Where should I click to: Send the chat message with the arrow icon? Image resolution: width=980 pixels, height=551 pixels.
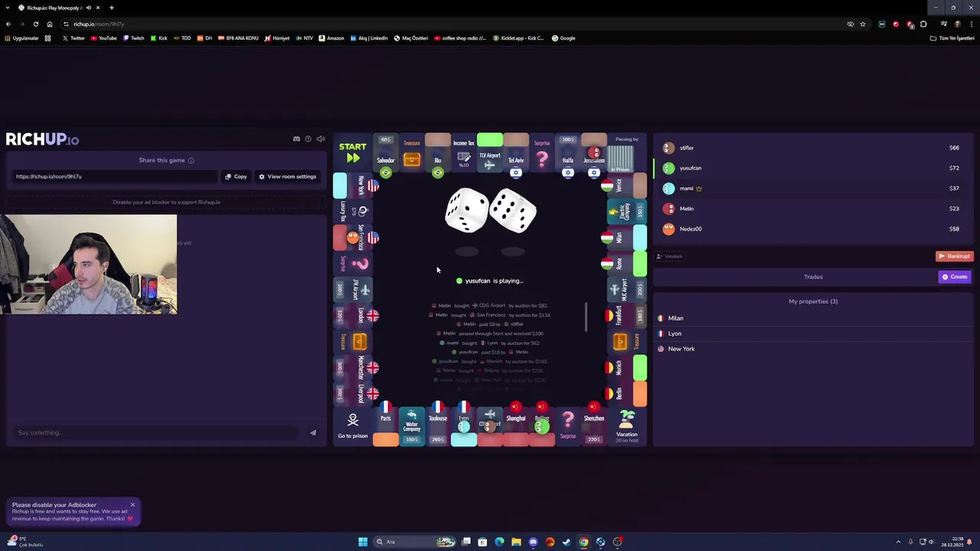pyautogui.click(x=313, y=432)
